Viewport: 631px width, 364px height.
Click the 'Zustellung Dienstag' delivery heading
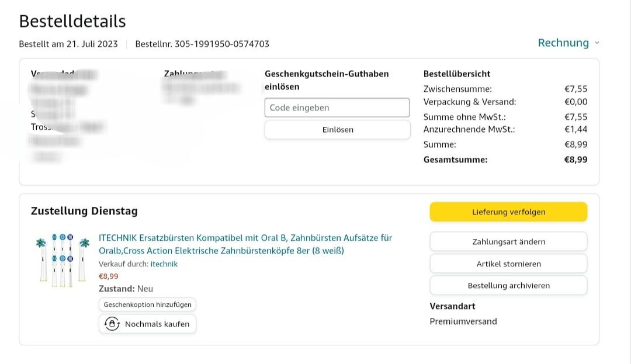(84, 211)
